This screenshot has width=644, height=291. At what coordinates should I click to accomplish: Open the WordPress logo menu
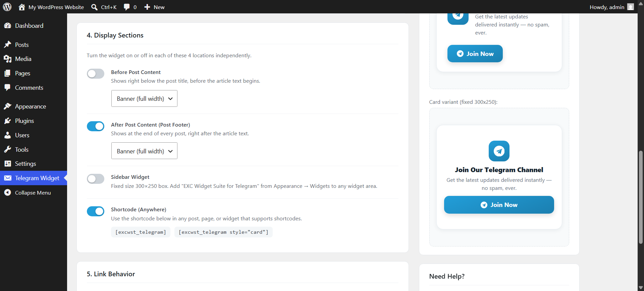(x=7, y=7)
